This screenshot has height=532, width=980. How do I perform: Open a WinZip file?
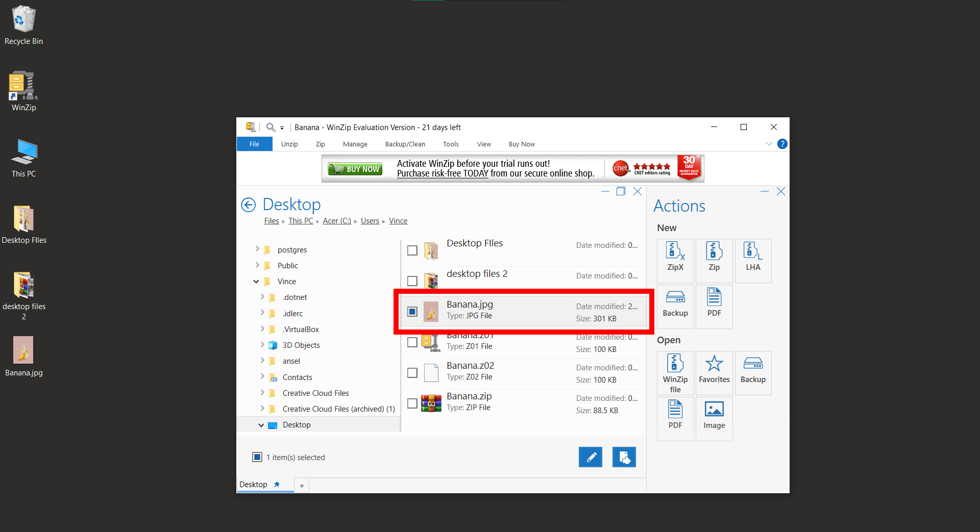675,372
